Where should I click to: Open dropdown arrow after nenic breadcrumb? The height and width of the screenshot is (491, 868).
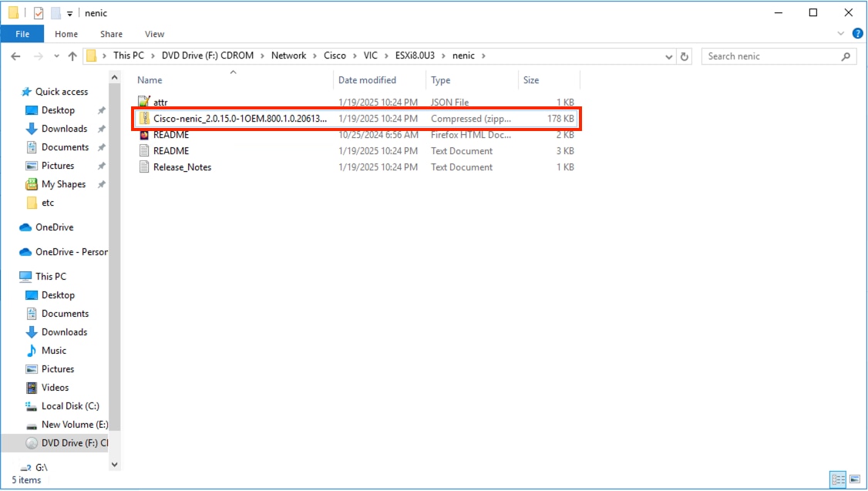click(483, 56)
